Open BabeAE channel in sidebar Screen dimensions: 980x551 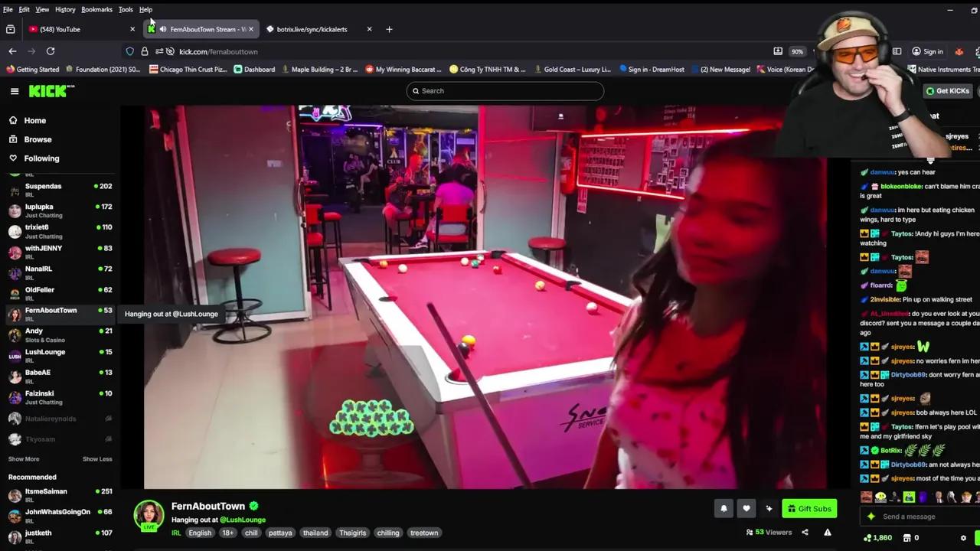click(x=60, y=376)
